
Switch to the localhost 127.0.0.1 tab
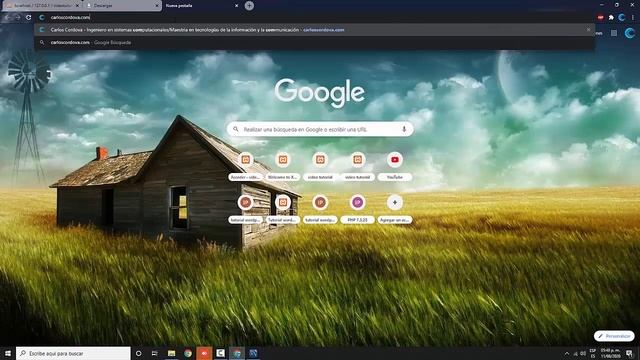(x=42, y=6)
